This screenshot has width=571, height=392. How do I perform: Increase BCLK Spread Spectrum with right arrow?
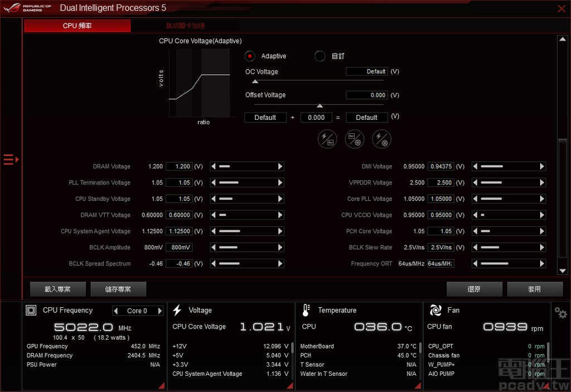coord(280,264)
